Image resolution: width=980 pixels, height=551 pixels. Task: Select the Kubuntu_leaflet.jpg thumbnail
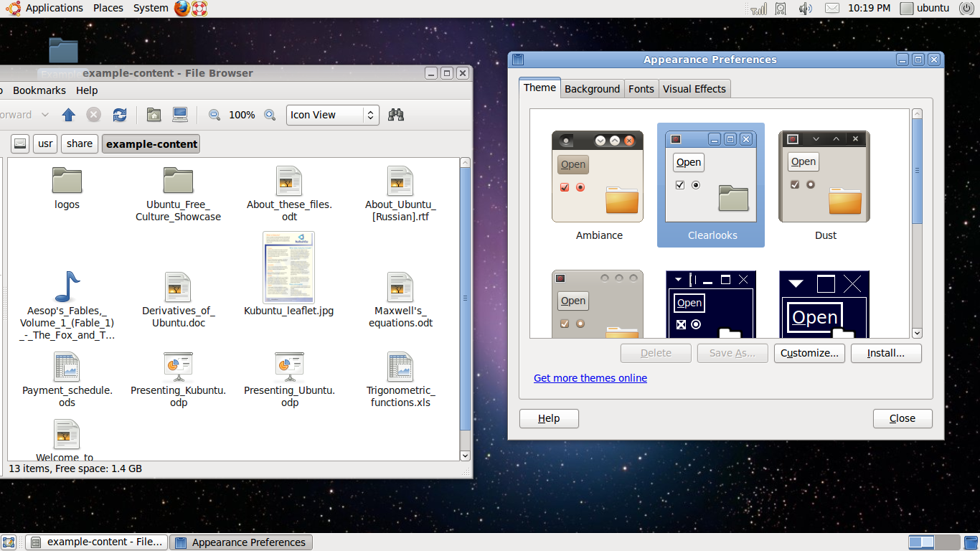[289, 268]
